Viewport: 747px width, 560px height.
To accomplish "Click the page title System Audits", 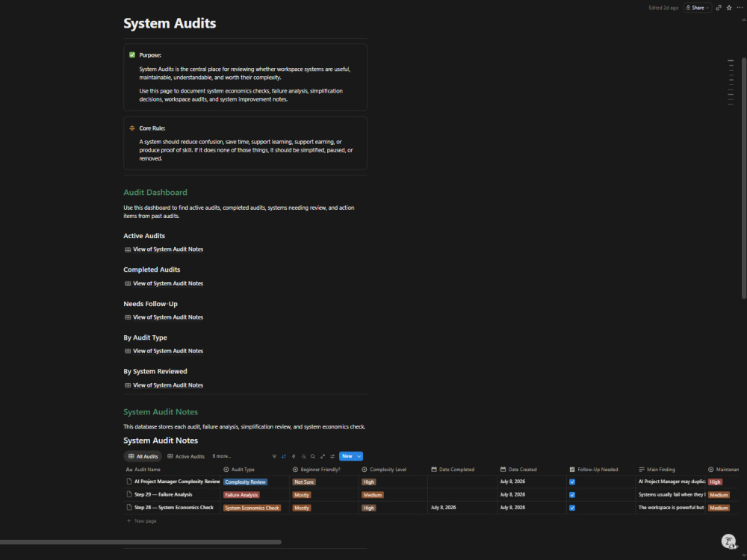I will (170, 23).
